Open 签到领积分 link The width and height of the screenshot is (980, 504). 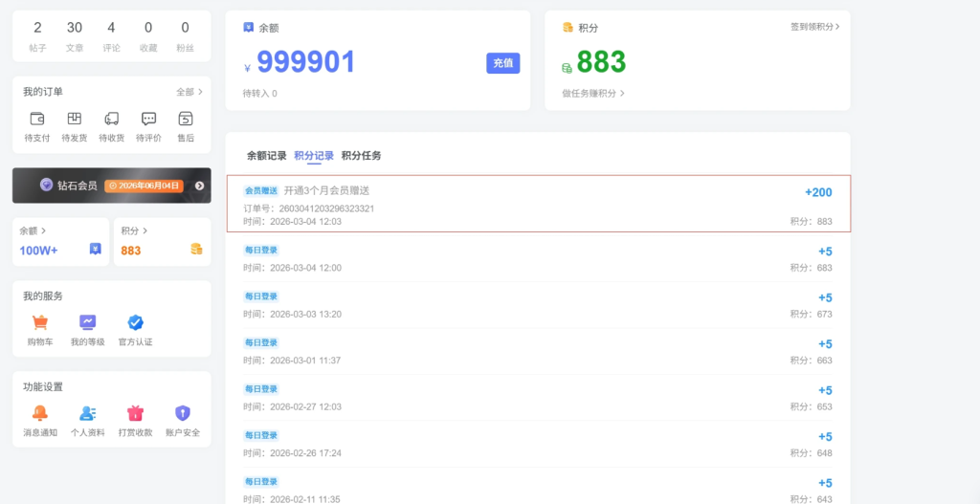point(815,27)
